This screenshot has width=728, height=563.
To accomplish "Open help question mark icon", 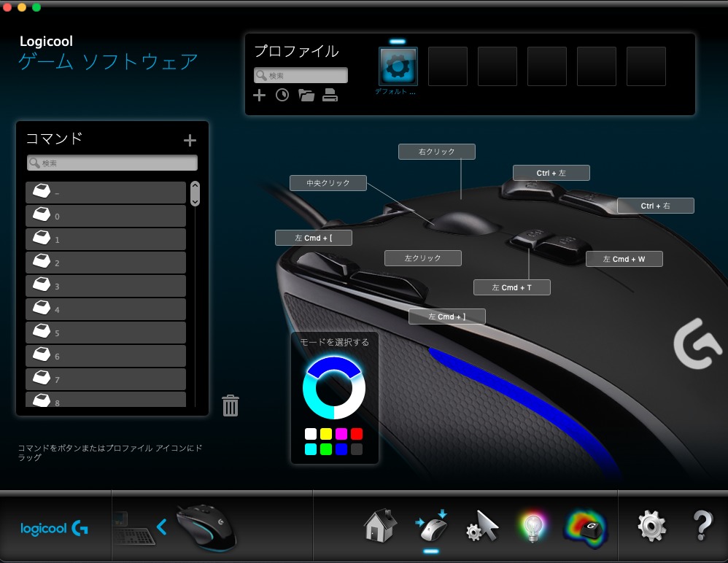I will coord(702,526).
